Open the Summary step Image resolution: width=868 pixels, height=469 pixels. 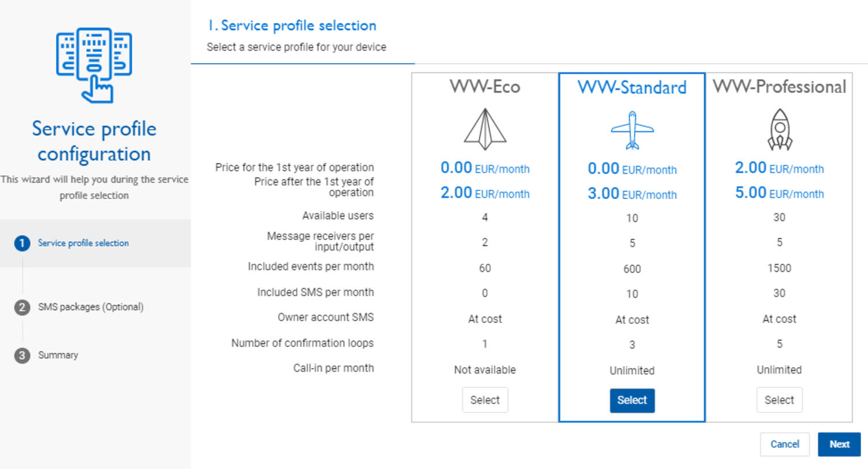[x=58, y=355]
